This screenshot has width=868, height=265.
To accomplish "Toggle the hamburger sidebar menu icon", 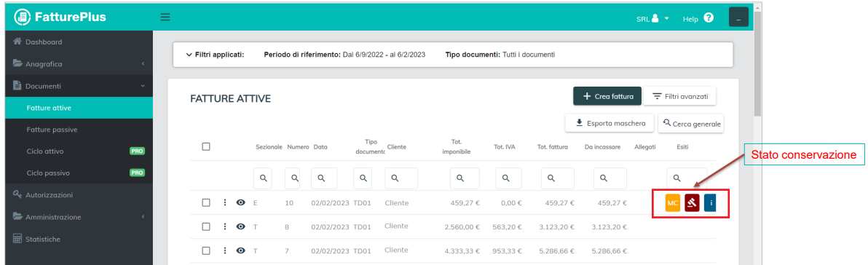I will (x=165, y=17).
